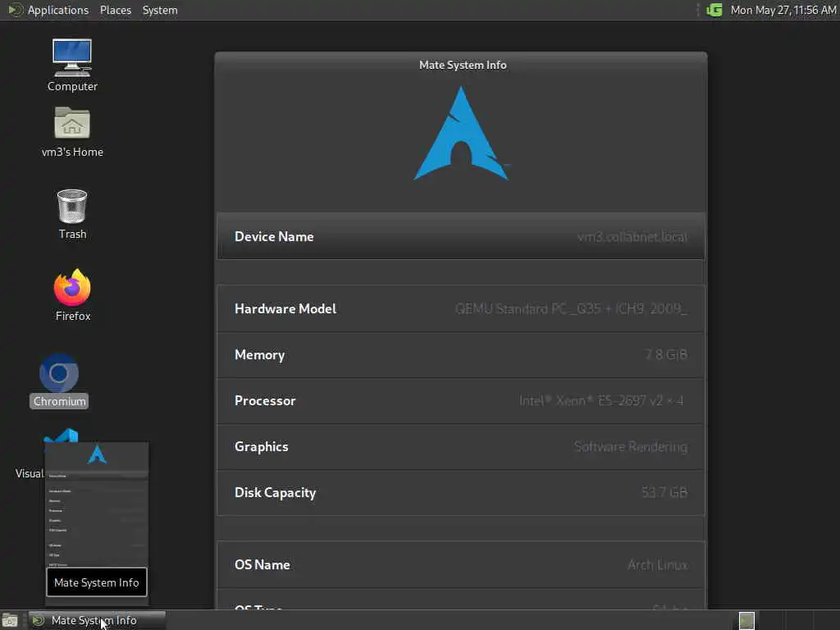Click the show desktop icon in bottom panel

coord(10,620)
